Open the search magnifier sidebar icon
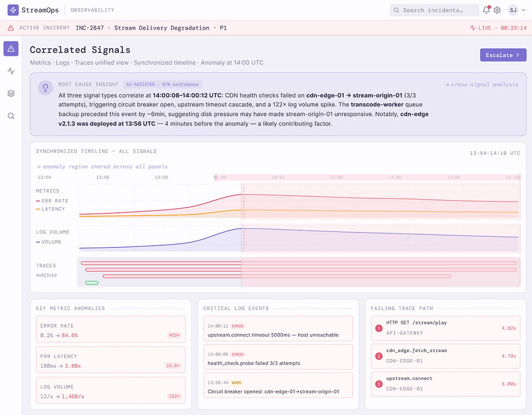The image size is (532, 415). [11, 116]
